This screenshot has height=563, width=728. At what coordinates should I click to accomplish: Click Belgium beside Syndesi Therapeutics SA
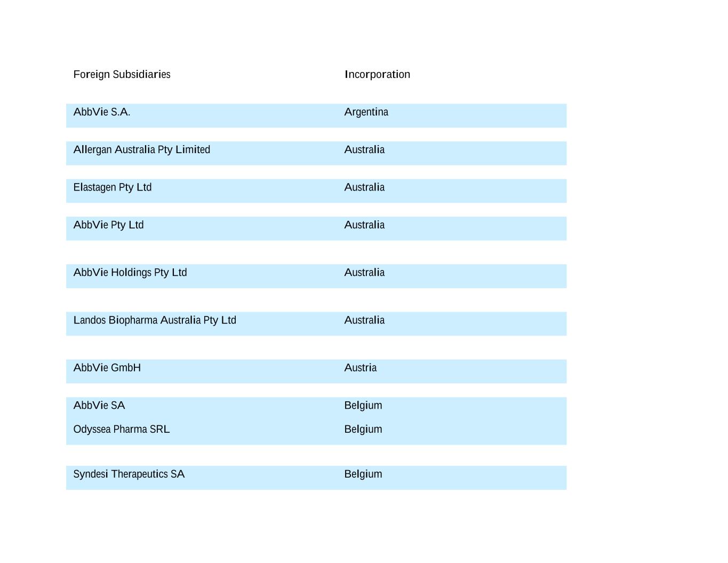tap(363, 474)
